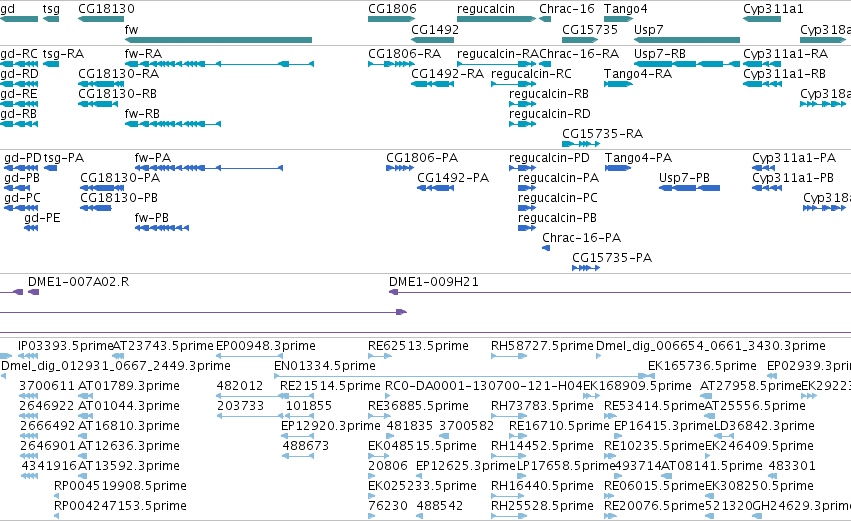Select the 'CG15735-RA' transcript label
The height and width of the screenshot is (521, 851).
(602, 134)
